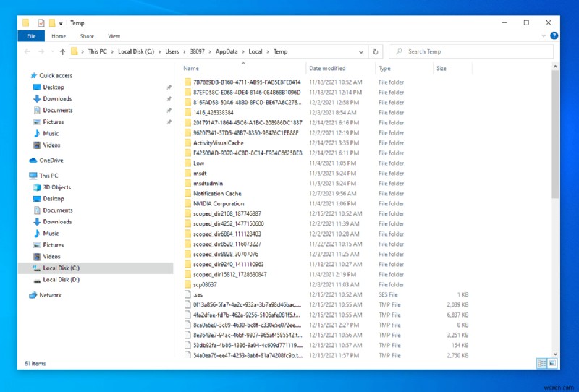
Task: Sort by the Date modified column
Action: (x=327, y=68)
